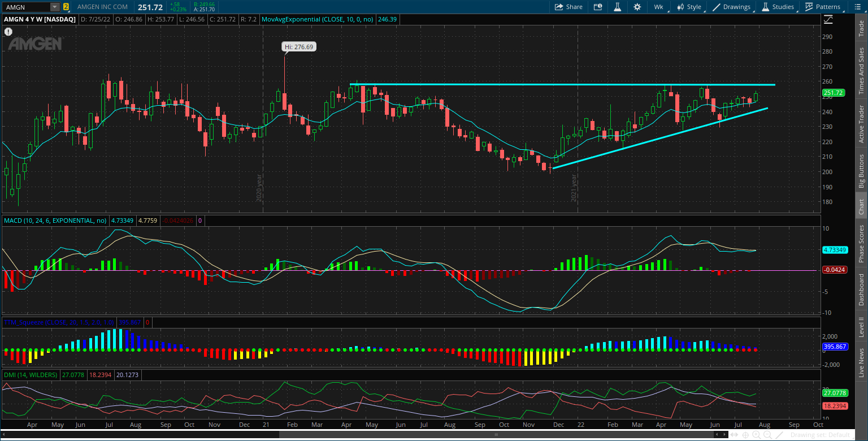This screenshot has width=868, height=441.
Task: Open the Phase Scores sidebar tab
Action: [x=861, y=243]
